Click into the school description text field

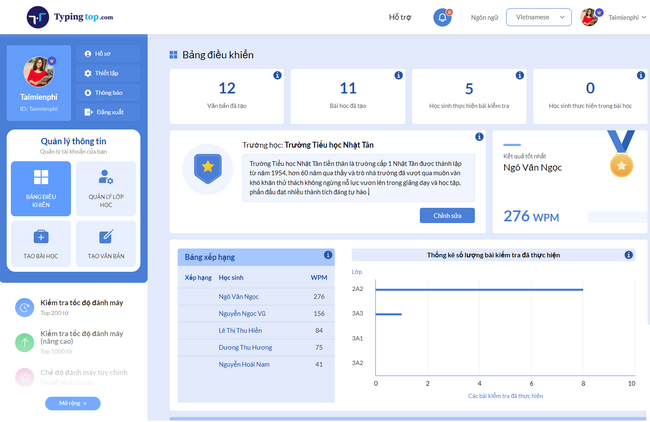[x=359, y=178]
